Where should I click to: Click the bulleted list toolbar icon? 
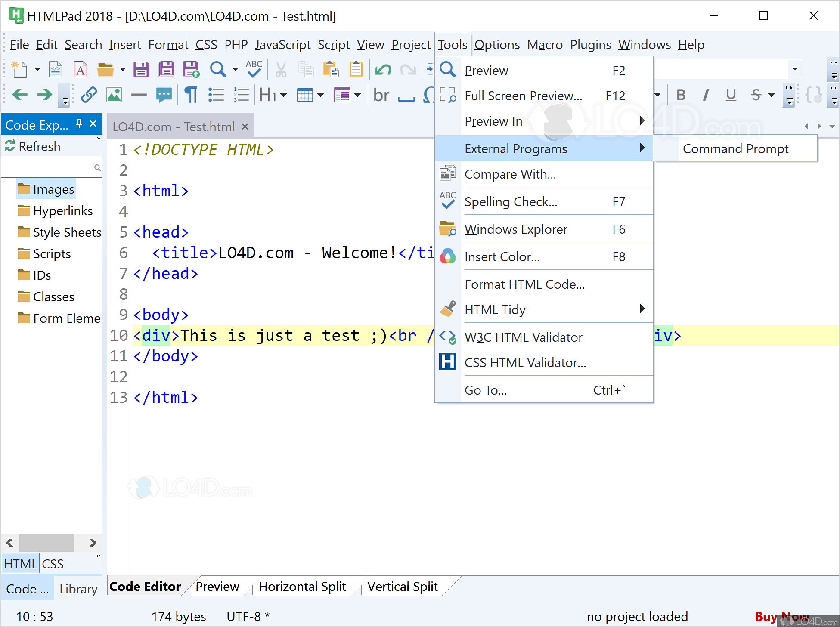point(216,95)
